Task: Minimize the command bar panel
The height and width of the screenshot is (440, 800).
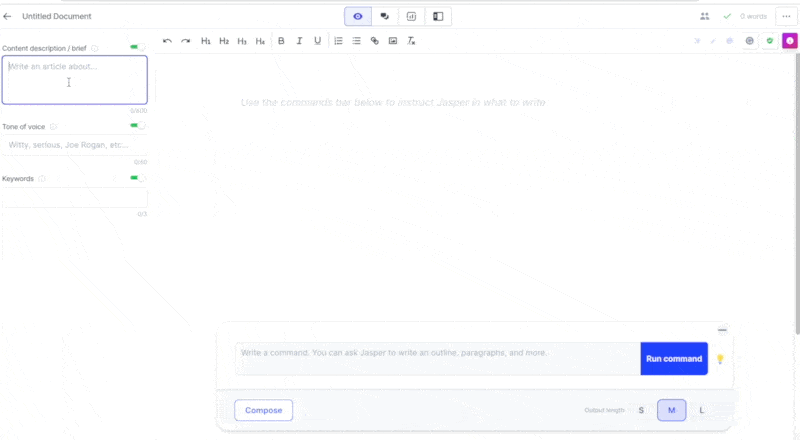Action: coord(722,330)
